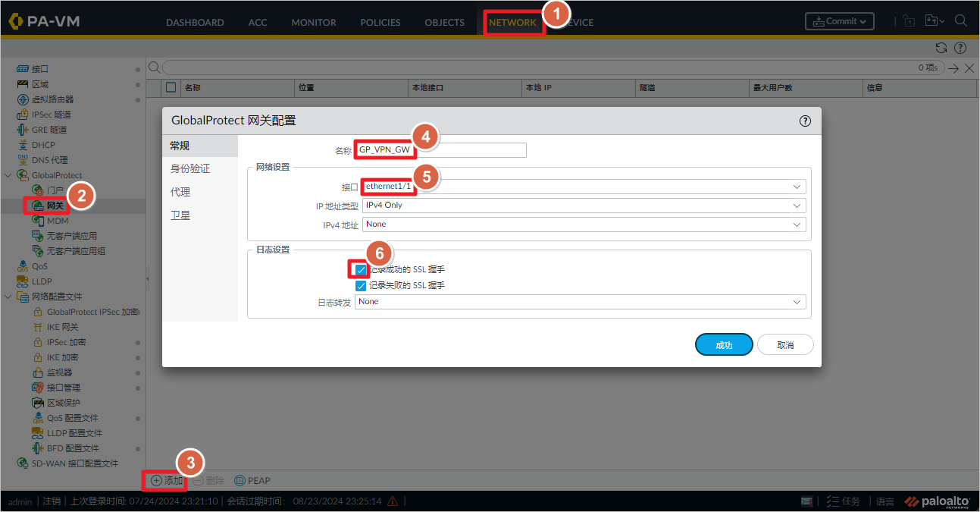Switch to DASHBOARD tab

[195, 22]
